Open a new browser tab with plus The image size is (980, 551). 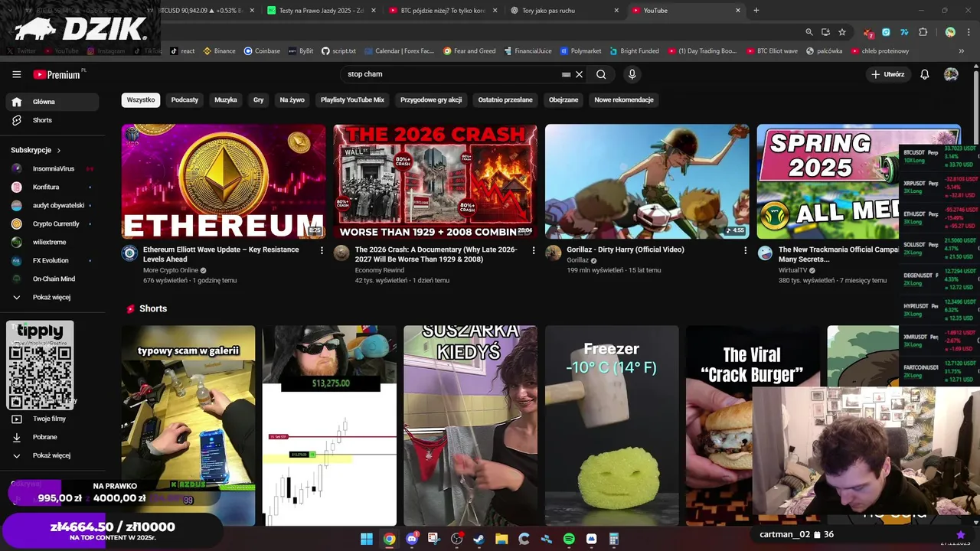click(x=756, y=10)
